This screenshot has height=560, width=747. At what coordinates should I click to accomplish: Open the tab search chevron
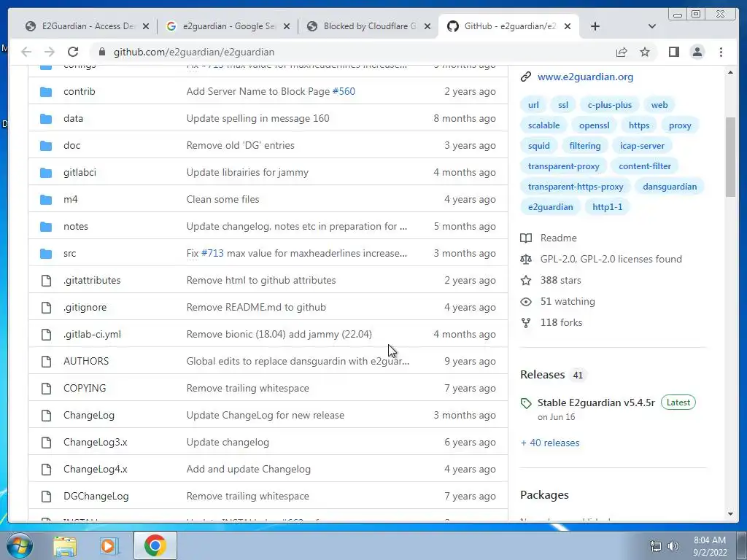pos(651,26)
